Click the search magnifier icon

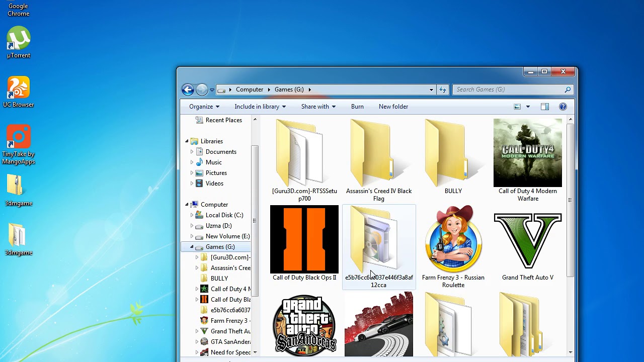tap(568, 89)
